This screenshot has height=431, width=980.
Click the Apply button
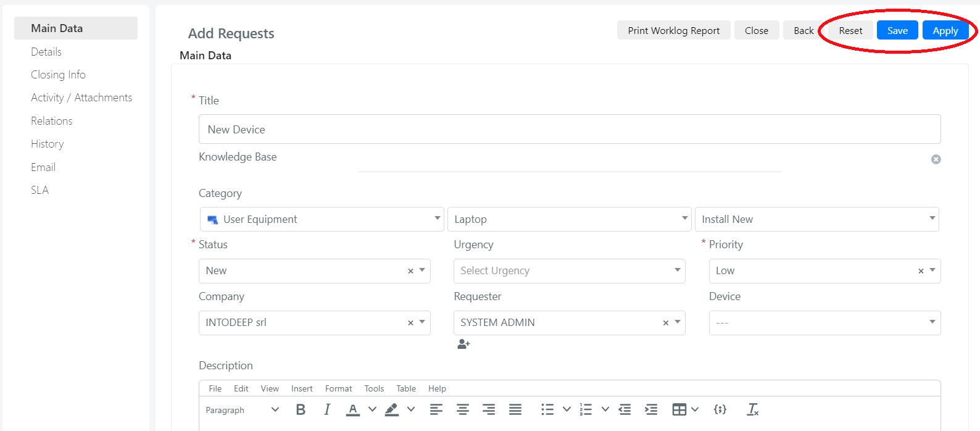click(945, 30)
